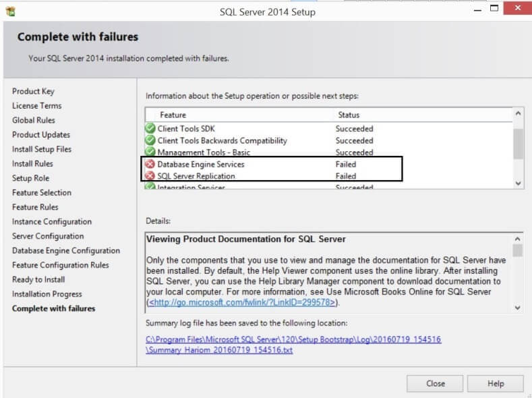Click the Feature column header
The width and height of the screenshot is (532, 398).
(x=173, y=115)
